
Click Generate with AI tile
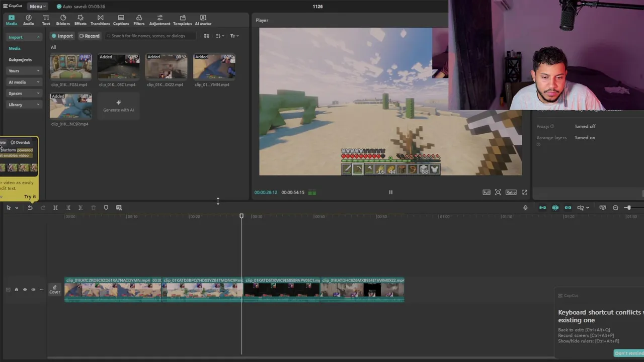[x=119, y=106]
